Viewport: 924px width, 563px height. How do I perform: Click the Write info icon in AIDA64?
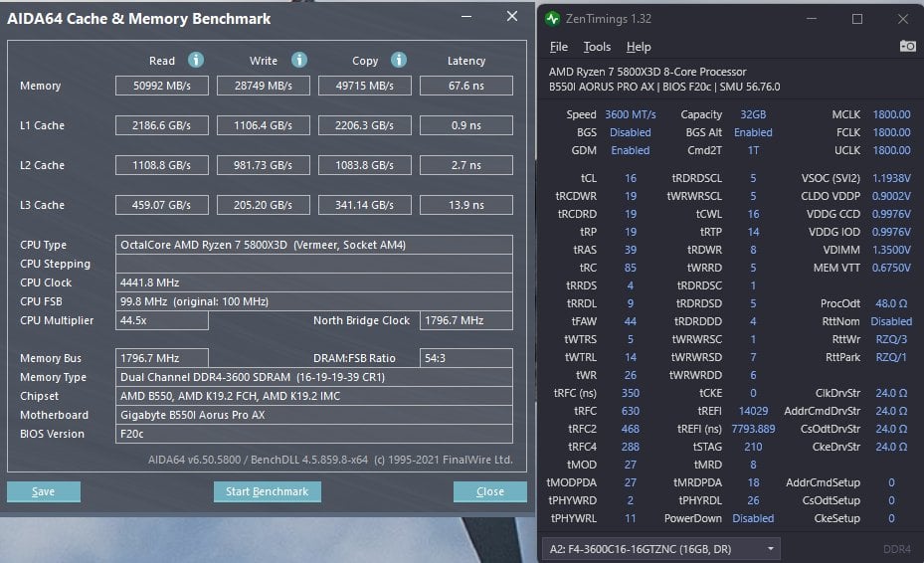[x=299, y=60]
